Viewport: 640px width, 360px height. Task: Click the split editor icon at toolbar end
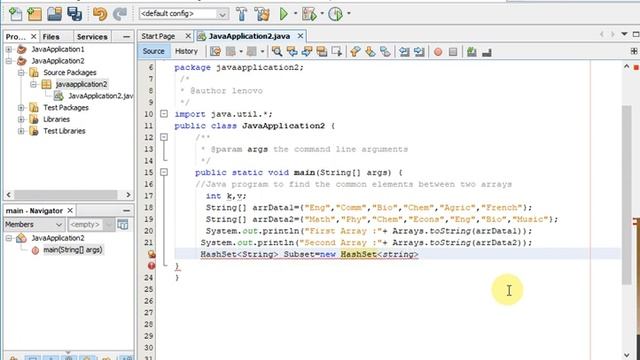click(633, 51)
